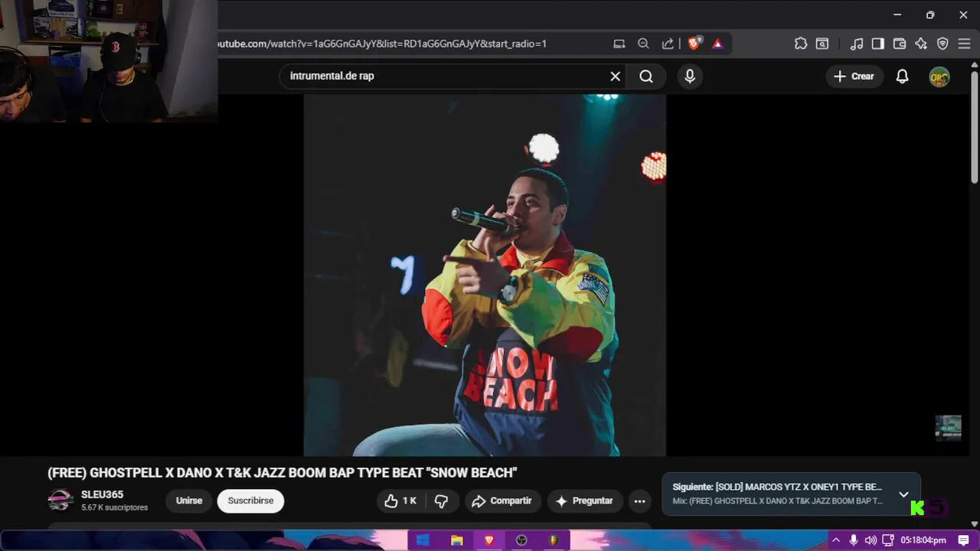Screen dimensions: 980x551
Task: Click the Crear button
Action: point(854,76)
